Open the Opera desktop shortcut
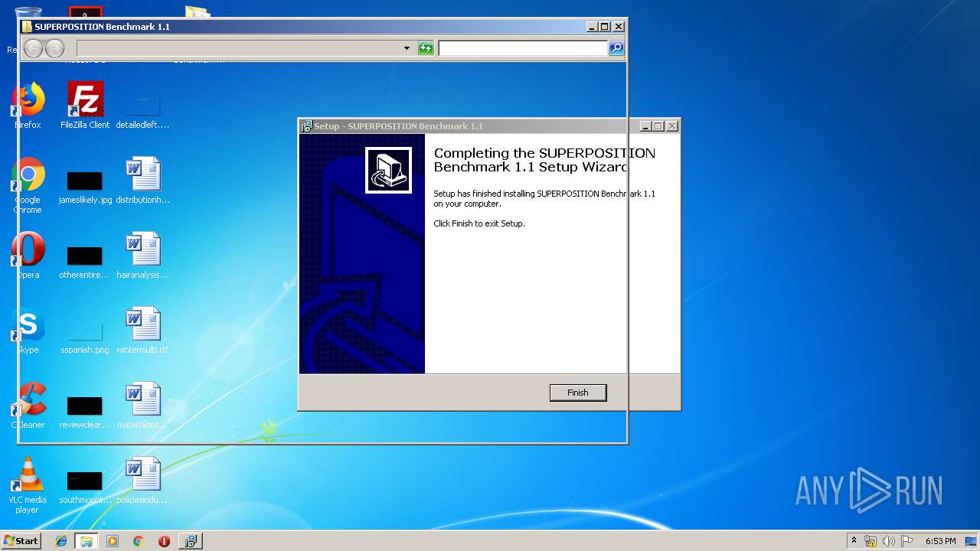 (x=28, y=256)
